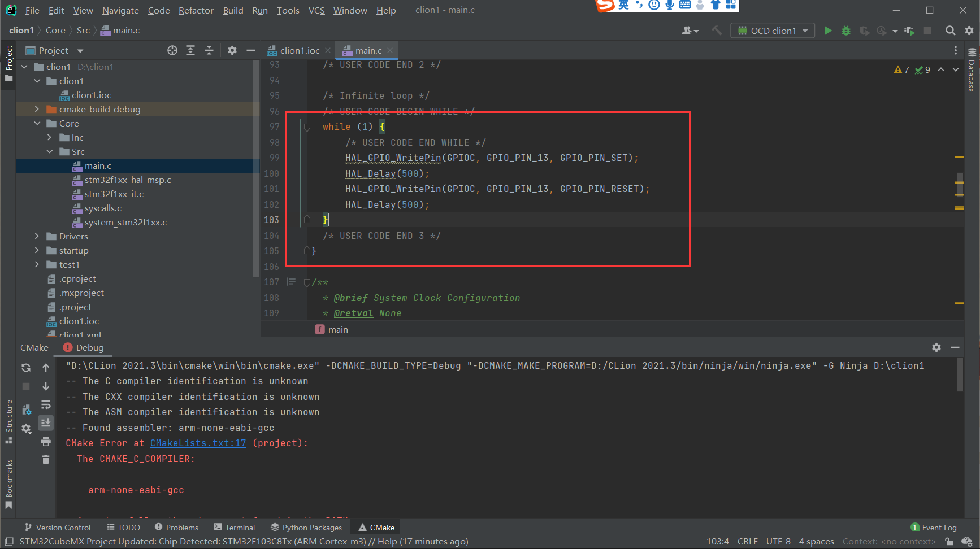
Task: Toggle scroll to end in CMake output
Action: (46, 422)
